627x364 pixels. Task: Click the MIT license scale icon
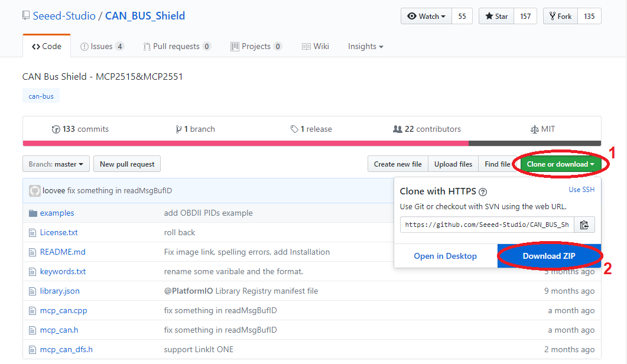click(535, 129)
